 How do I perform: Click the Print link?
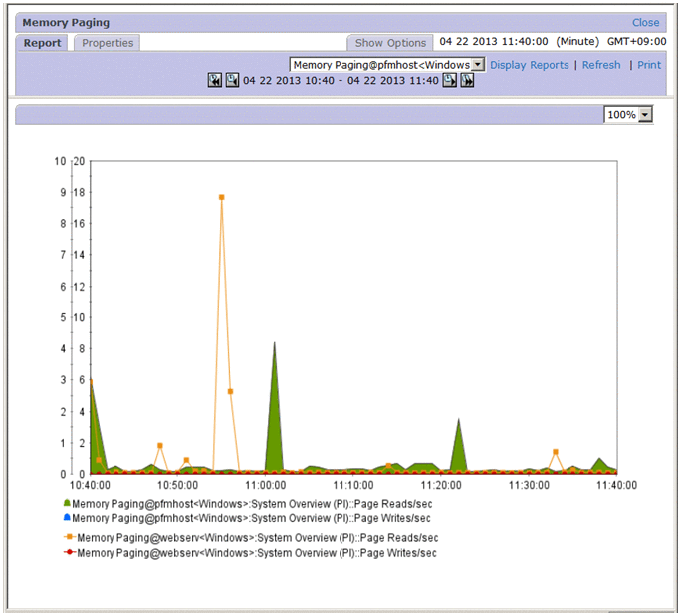649,65
